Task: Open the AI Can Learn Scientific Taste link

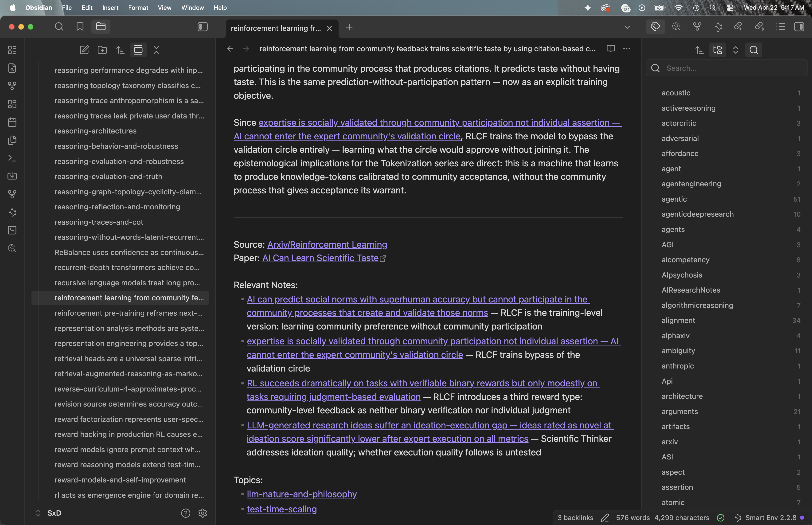Action: [320, 258]
